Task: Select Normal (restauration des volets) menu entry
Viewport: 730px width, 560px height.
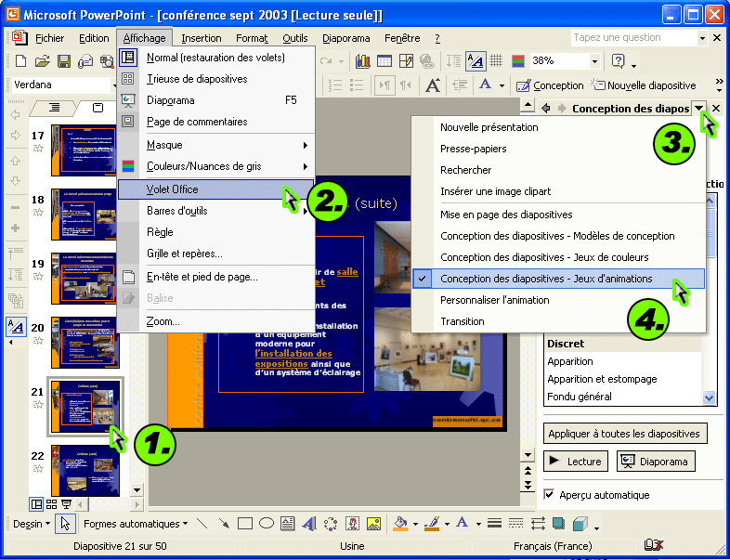Action: pyautogui.click(x=216, y=58)
